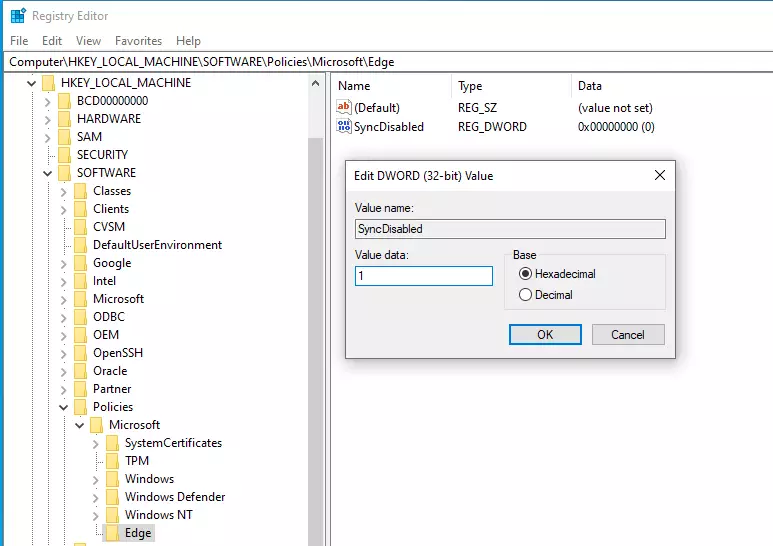Collapse the Policies key
Viewport: 773px width, 546px height.
click(x=64, y=408)
